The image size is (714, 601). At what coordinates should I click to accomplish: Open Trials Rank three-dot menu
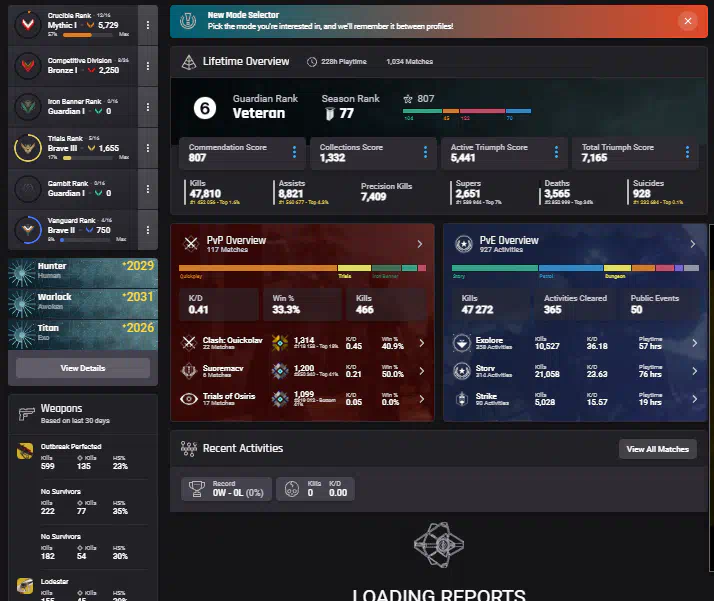[x=148, y=148]
